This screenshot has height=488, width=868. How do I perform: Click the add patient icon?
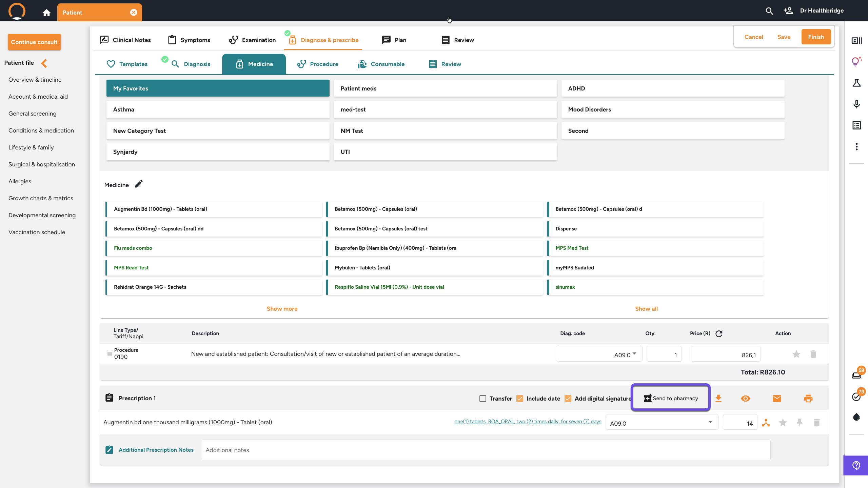point(788,11)
